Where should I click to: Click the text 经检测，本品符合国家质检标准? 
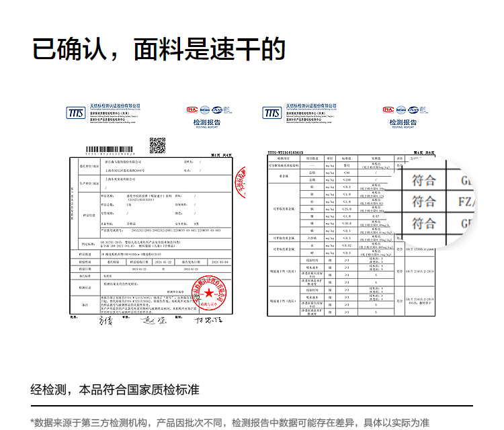click(x=115, y=390)
